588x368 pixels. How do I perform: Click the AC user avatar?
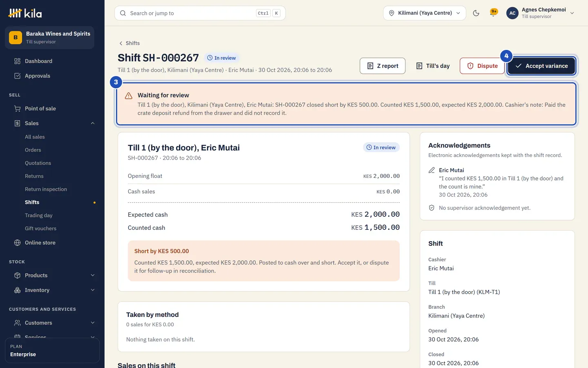click(x=512, y=13)
